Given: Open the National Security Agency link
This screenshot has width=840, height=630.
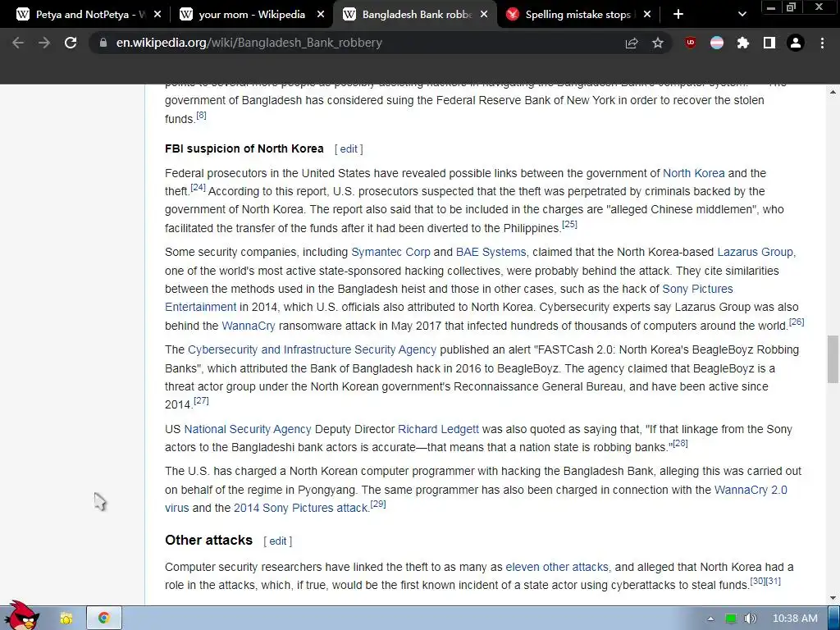Looking at the screenshot, I should (248, 429).
